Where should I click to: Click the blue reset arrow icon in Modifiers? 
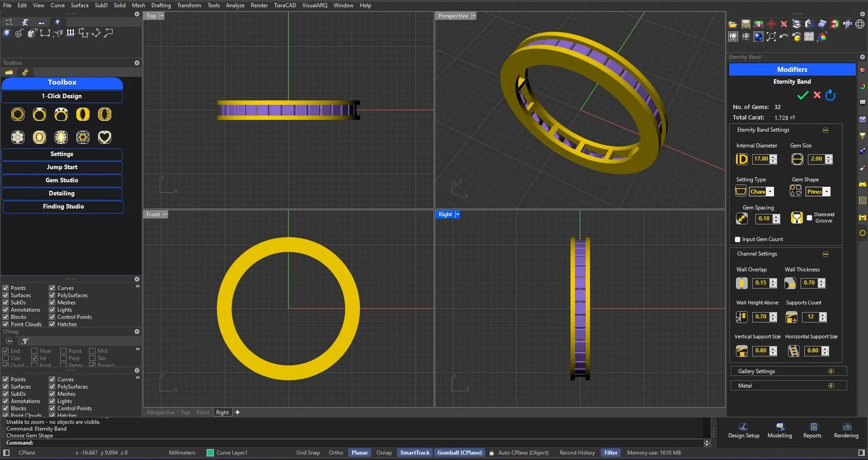click(830, 95)
